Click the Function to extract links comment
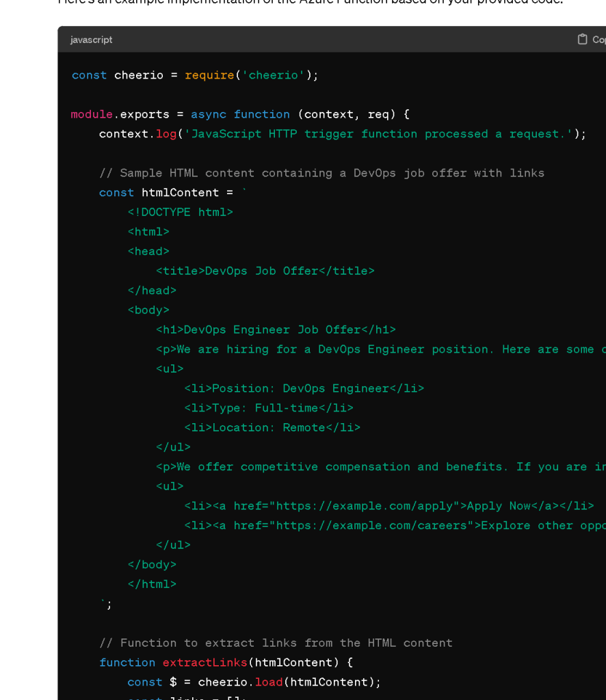Viewport: 606px width, 700px height. point(276,643)
